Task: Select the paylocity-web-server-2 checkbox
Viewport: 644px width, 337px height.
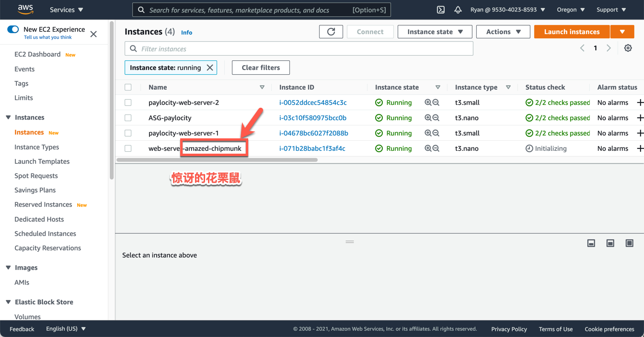Action: (x=128, y=102)
